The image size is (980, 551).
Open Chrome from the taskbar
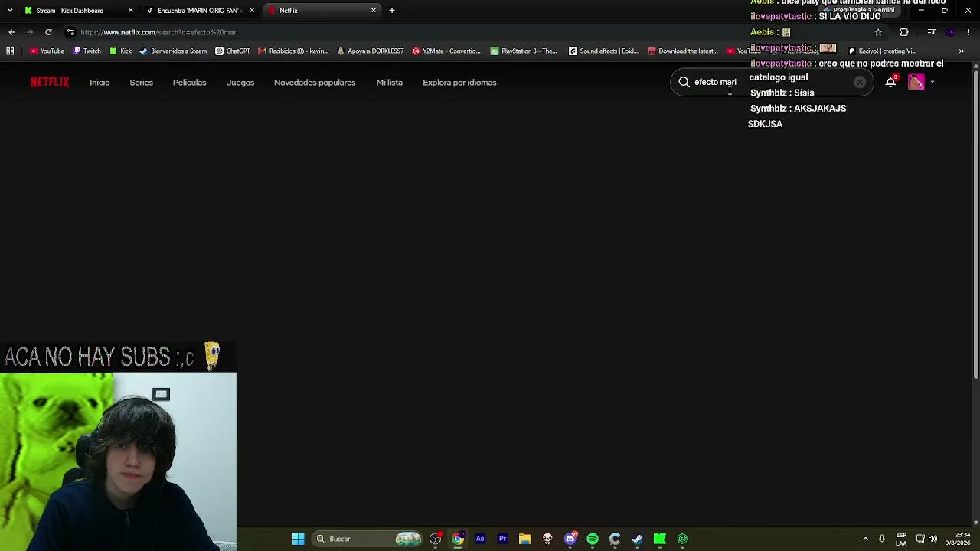458,539
